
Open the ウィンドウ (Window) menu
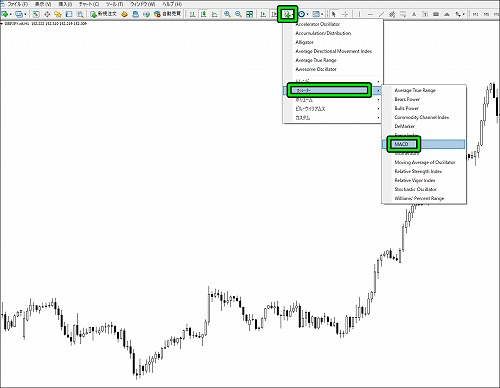pyautogui.click(x=142, y=4)
